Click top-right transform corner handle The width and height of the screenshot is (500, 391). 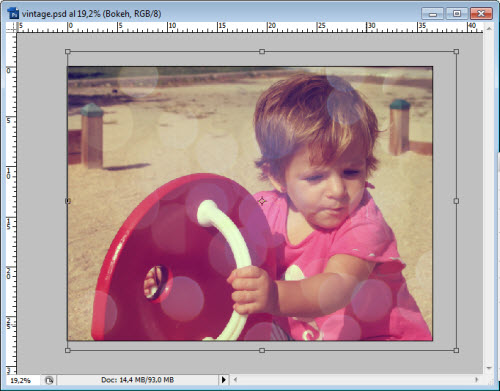(456, 52)
